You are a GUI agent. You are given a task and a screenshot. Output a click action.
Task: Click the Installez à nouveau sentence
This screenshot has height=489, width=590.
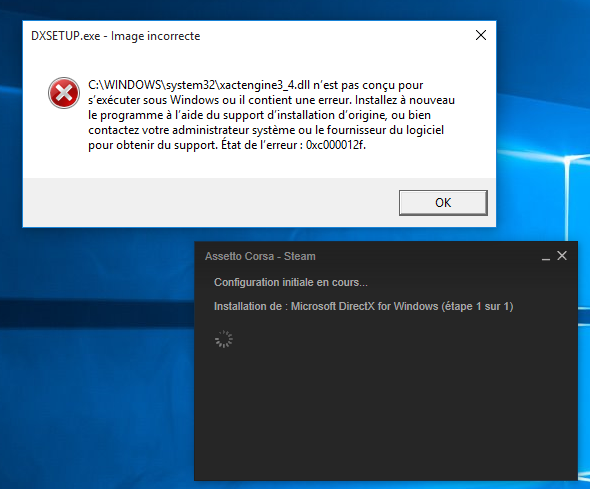(405, 100)
